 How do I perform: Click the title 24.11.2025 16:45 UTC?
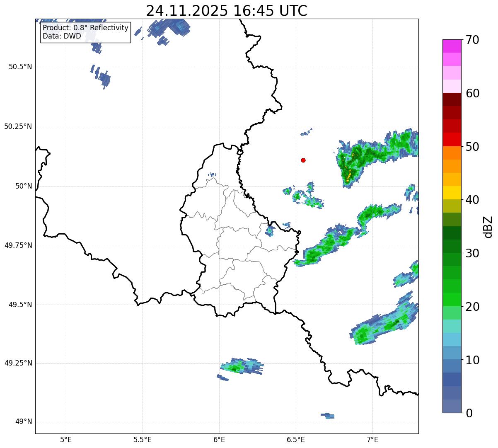pyautogui.click(x=227, y=11)
